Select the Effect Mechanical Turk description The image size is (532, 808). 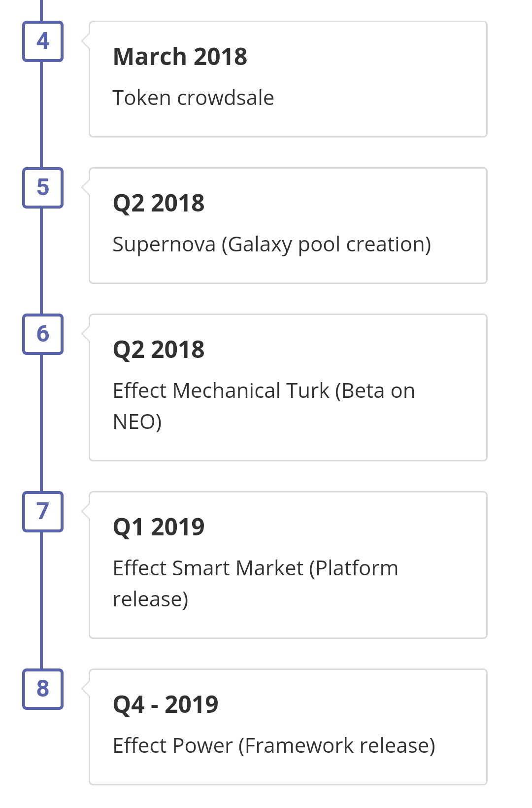tap(264, 406)
